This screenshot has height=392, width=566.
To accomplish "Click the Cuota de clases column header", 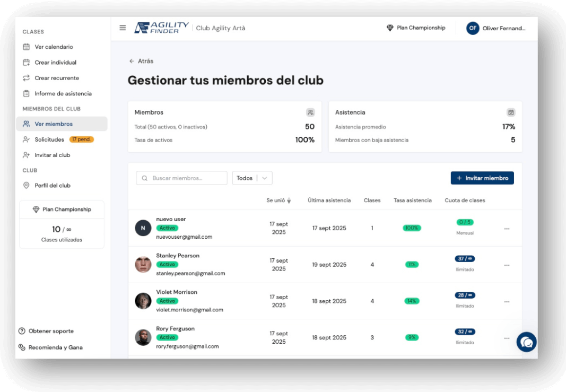I will 465,201.
